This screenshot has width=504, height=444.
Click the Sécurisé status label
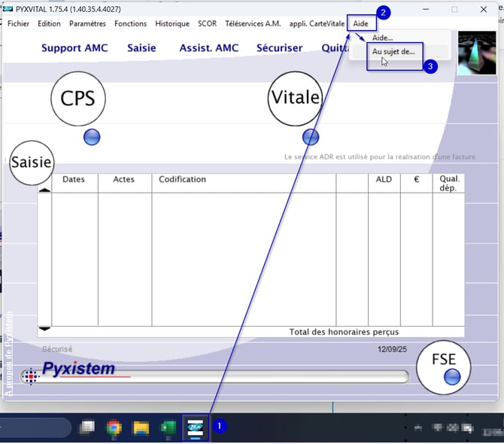click(x=57, y=349)
